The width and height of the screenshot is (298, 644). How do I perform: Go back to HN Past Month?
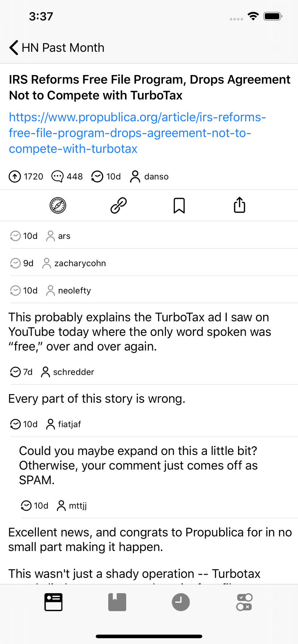coord(57,48)
